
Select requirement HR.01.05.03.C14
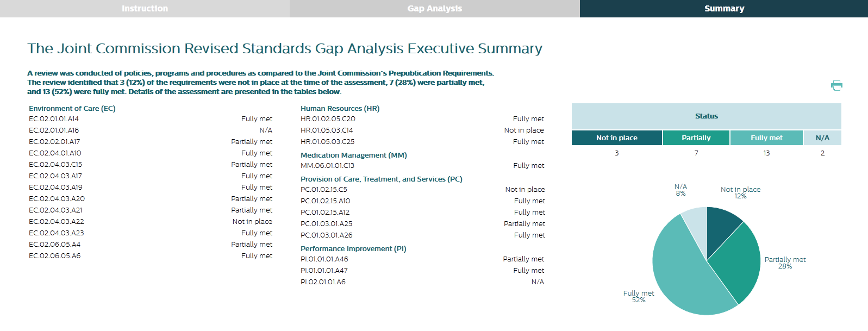pos(327,130)
